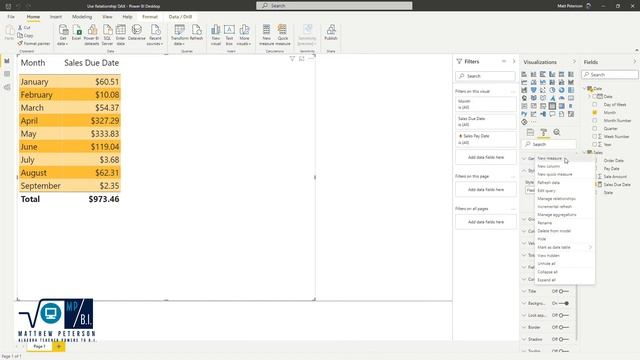Click the visual's focus mode icon
This screenshot has width=640, height=360.
(x=302, y=59)
